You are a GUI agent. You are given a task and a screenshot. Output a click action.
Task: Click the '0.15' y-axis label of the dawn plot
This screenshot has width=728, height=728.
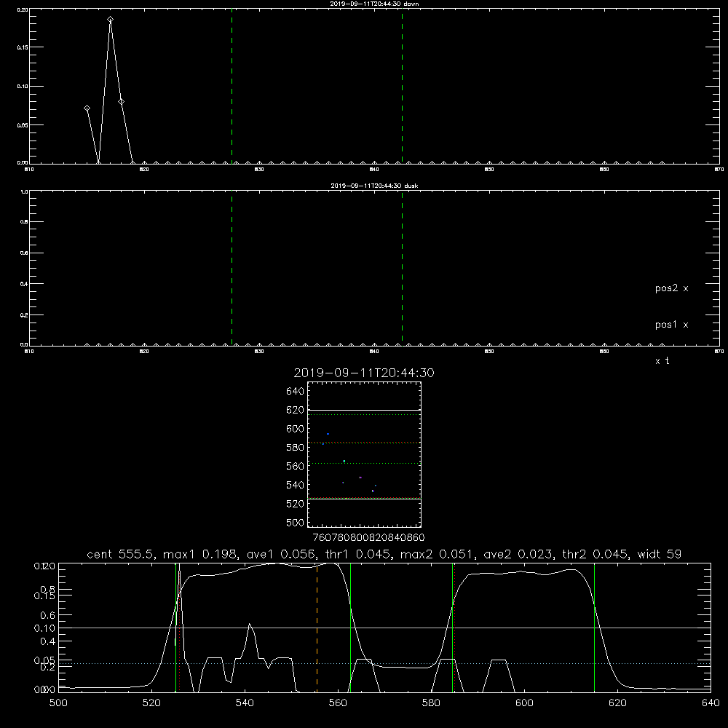pos(23,47)
